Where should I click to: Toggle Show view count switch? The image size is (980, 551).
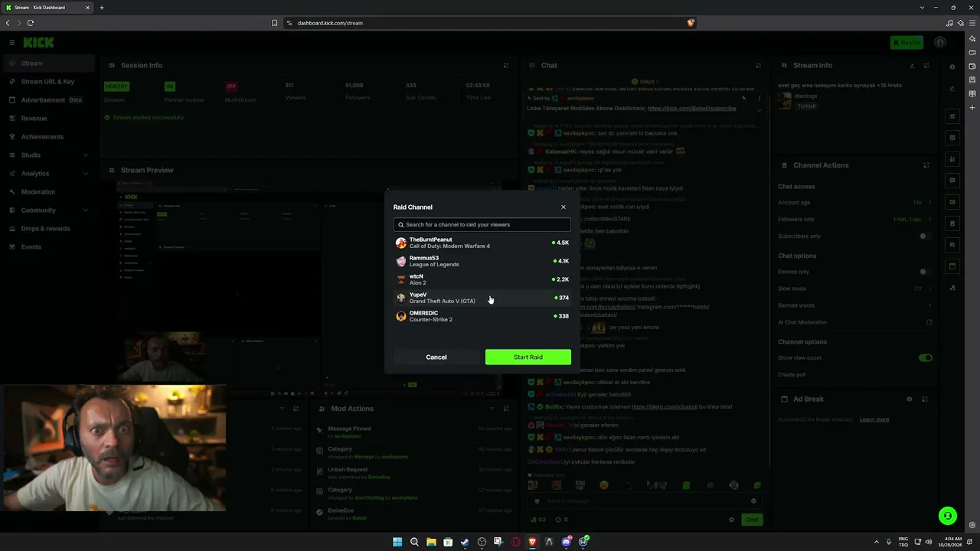926,358
